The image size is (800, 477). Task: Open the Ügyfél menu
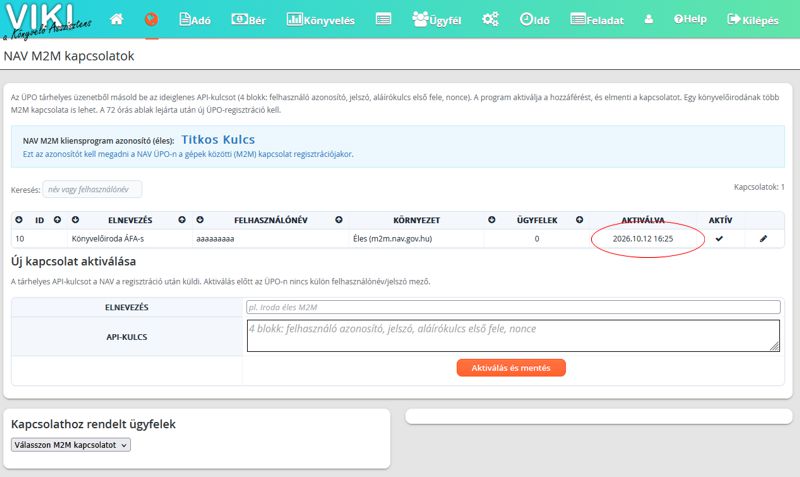click(x=437, y=20)
